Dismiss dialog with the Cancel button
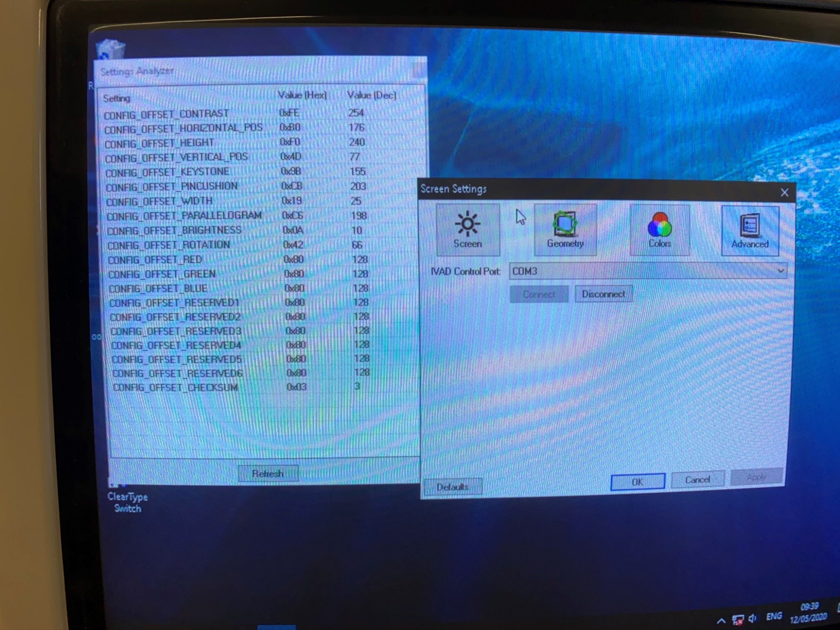The width and height of the screenshot is (840, 630). click(x=697, y=480)
